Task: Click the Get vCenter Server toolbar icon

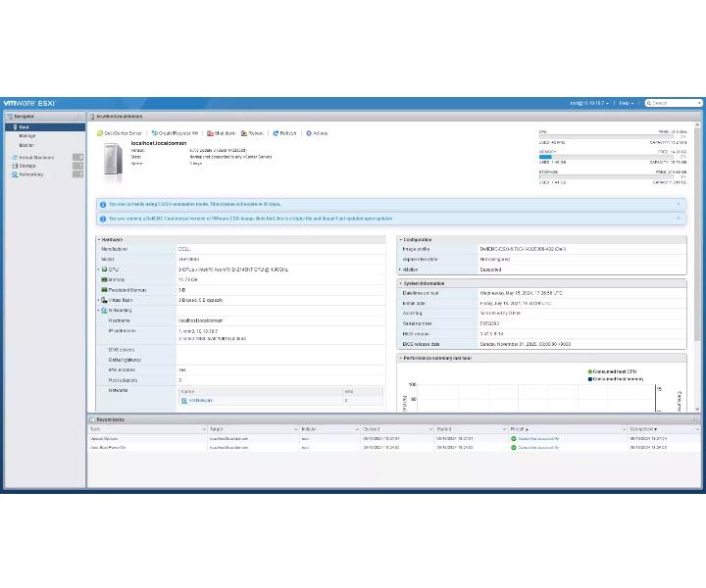Action: [x=99, y=133]
